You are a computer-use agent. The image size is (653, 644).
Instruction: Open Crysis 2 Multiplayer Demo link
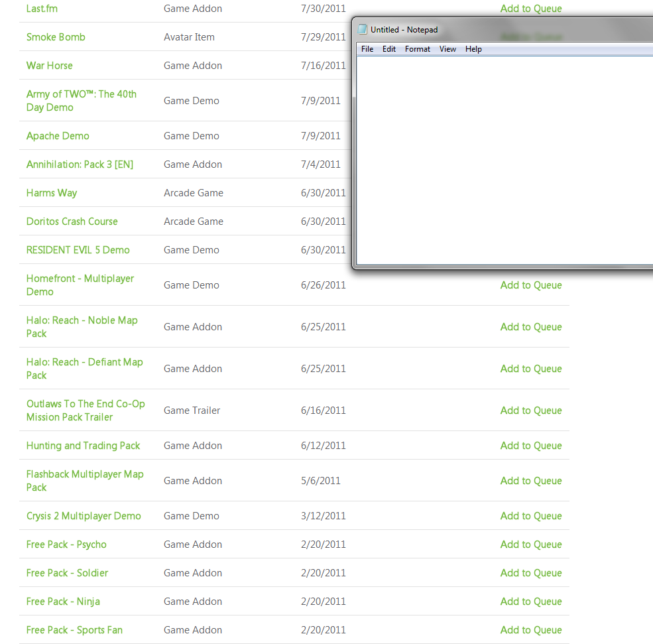click(84, 516)
